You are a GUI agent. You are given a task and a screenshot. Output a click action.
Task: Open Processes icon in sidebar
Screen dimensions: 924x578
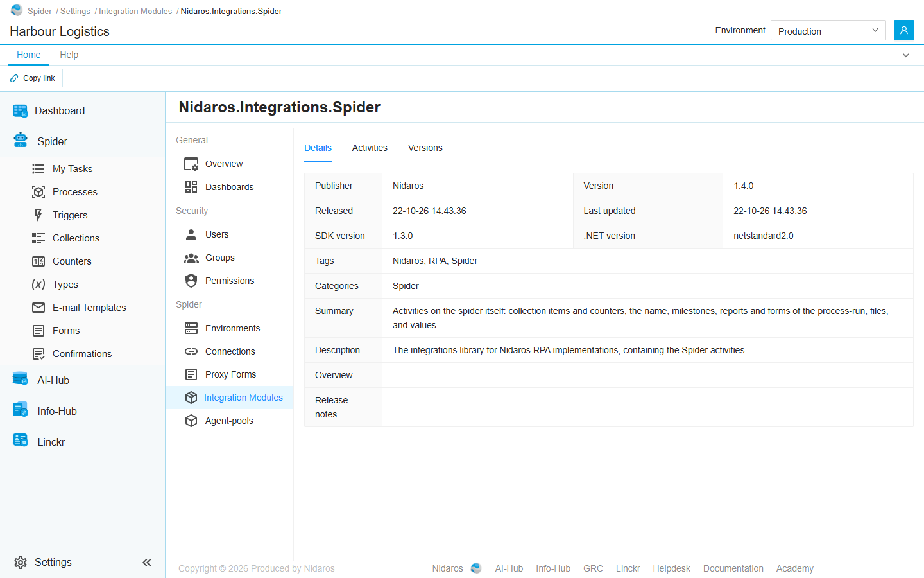point(38,192)
